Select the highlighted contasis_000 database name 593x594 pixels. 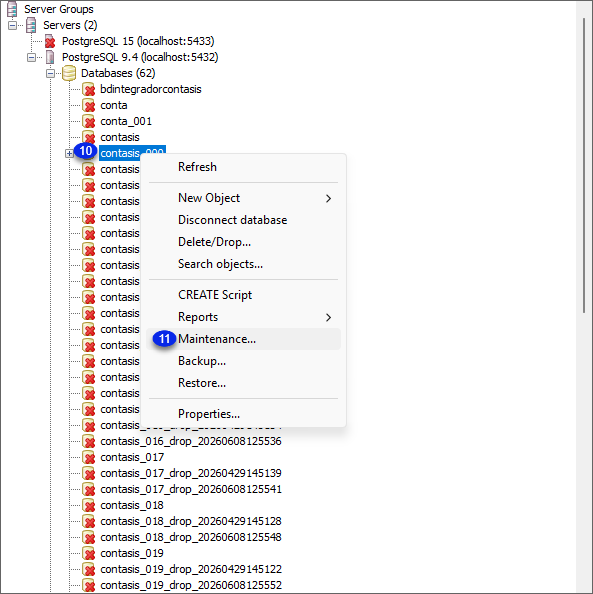click(x=132, y=153)
